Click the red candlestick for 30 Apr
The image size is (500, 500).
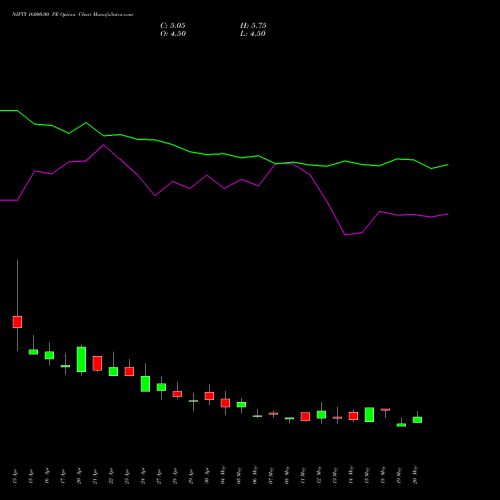[209, 396]
